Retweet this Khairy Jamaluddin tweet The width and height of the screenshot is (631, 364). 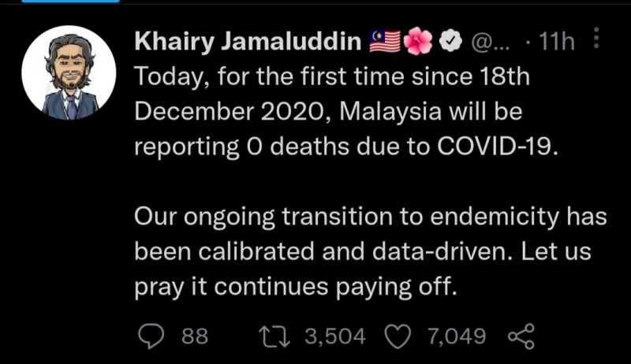click(x=278, y=336)
